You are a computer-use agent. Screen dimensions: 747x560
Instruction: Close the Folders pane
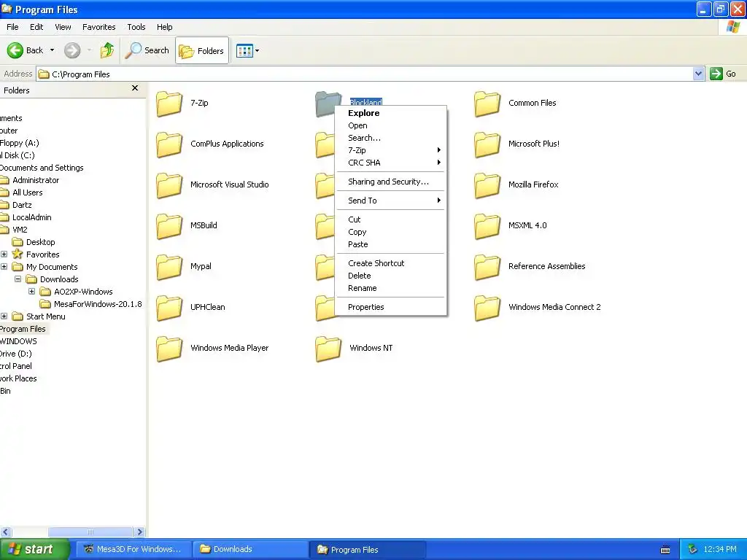point(135,88)
